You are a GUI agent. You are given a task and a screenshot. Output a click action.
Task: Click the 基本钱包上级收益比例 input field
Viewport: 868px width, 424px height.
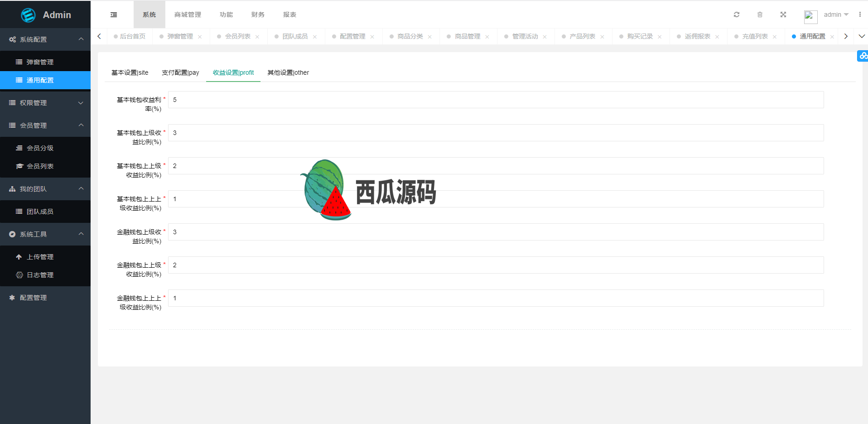(496, 133)
